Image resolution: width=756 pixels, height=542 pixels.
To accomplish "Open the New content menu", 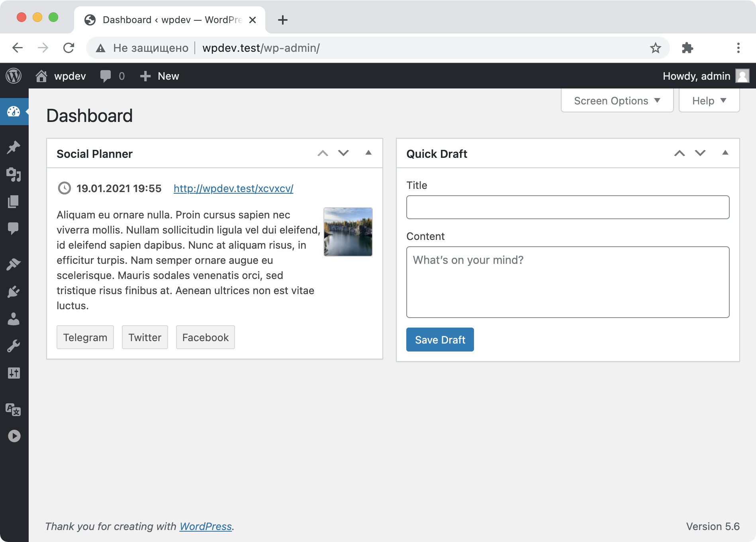I will (160, 76).
